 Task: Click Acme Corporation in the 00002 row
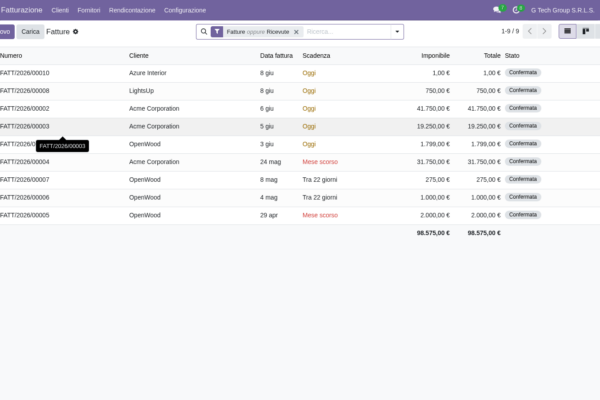(x=154, y=109)
